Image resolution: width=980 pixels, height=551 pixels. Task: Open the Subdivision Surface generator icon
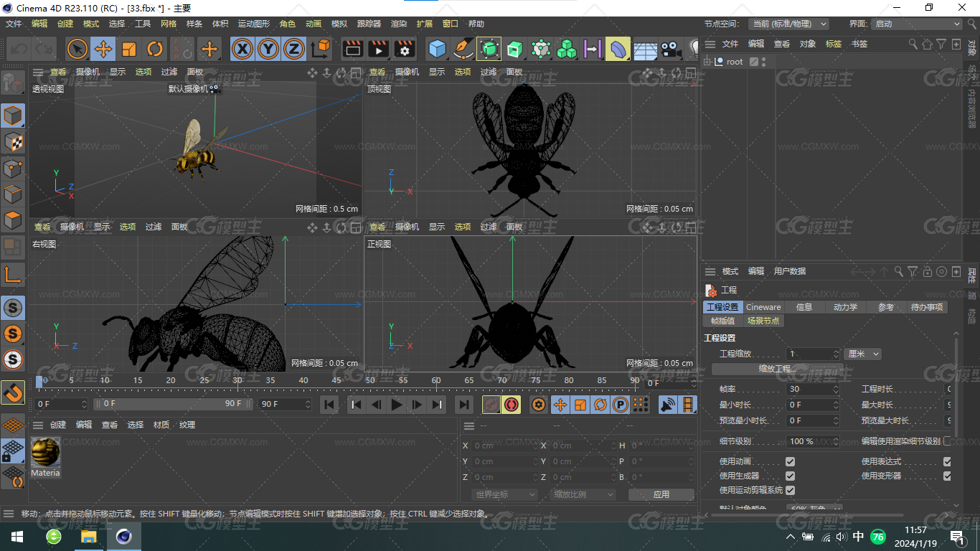click(489, 50)
